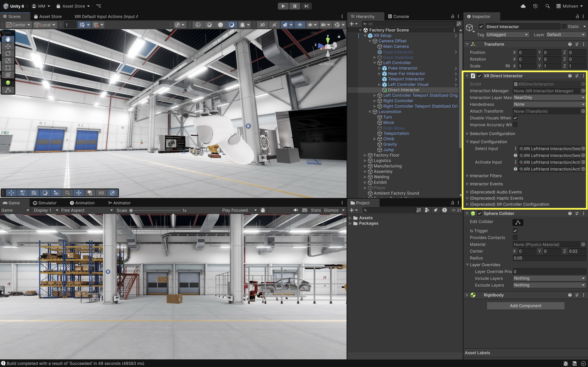Enable Improve Accuracy checkbox
Image resolution: width=588 pixels, height=367 pixels.
(515, 125)
